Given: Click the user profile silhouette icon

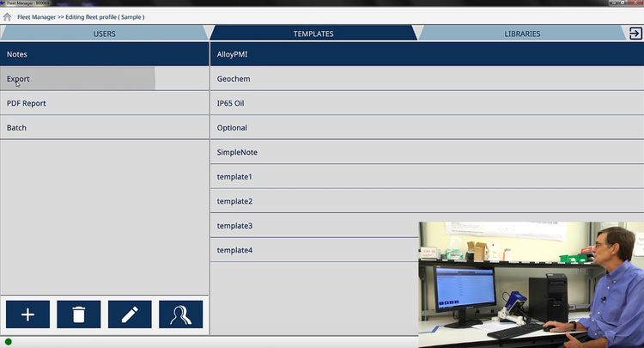Looking at the screenshot, I should pos(180,314).
